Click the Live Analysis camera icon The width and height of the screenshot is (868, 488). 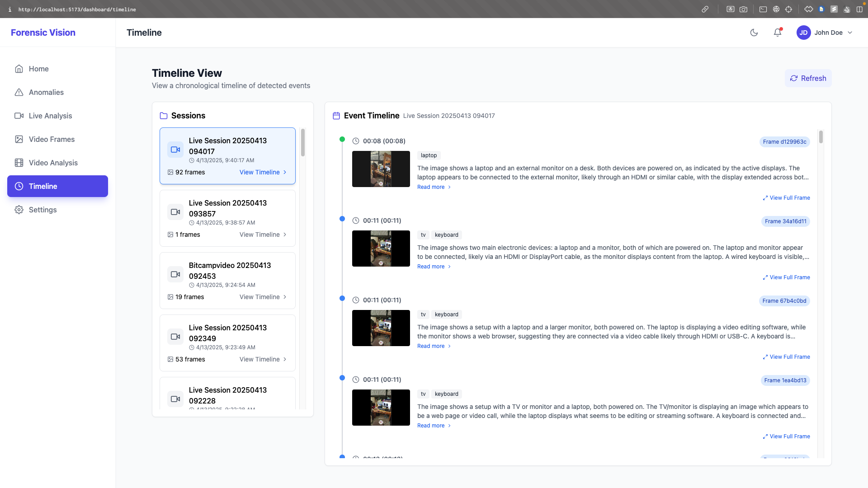point(19,116)
